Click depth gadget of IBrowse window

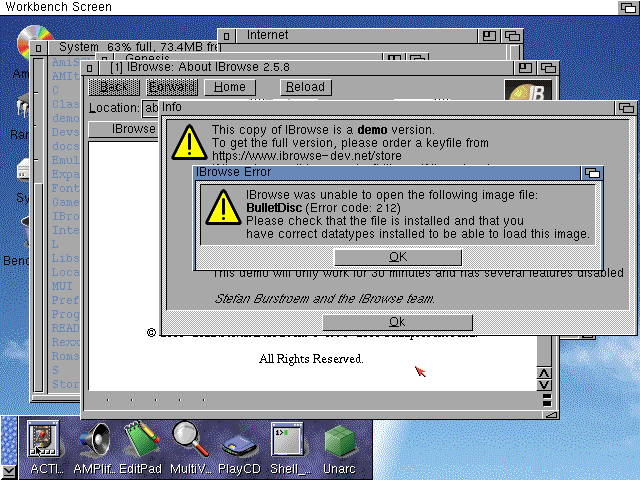pos(548,68)
